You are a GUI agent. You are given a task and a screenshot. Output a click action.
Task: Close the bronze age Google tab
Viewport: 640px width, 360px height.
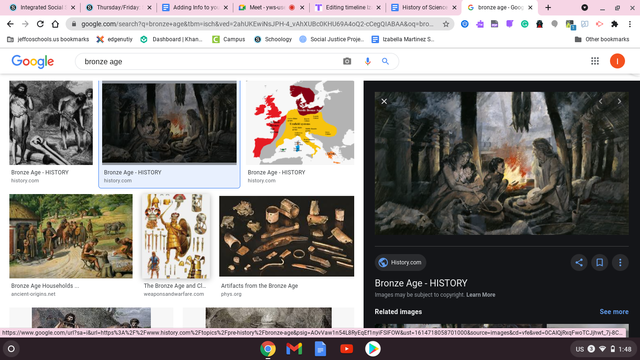point(530,7)
